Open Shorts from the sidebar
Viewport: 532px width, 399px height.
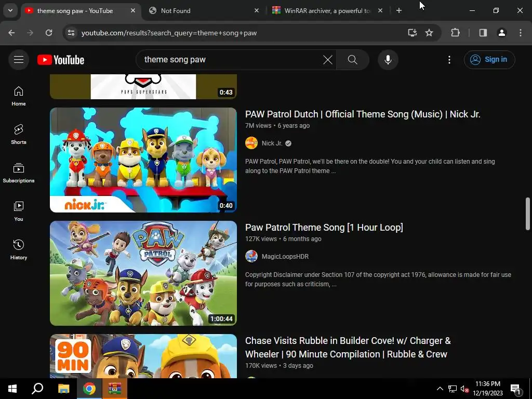pos(19,135)
